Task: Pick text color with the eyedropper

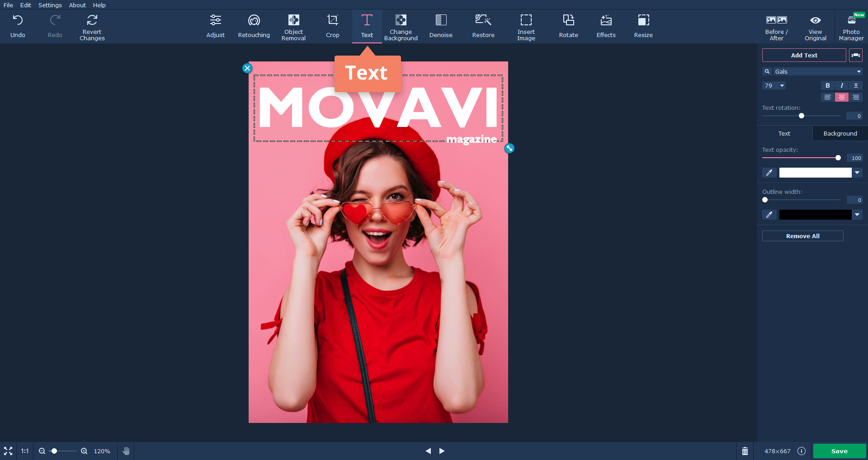Action: pos(769,173)
